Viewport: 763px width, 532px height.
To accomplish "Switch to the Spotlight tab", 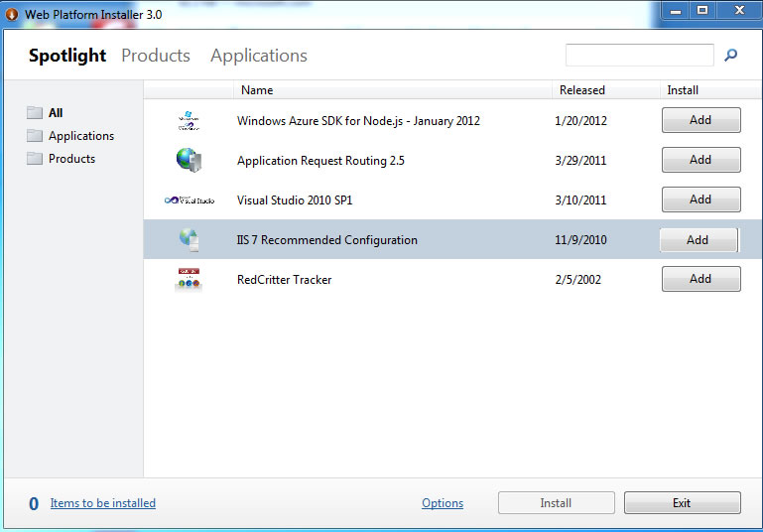I will coord(67,56).
